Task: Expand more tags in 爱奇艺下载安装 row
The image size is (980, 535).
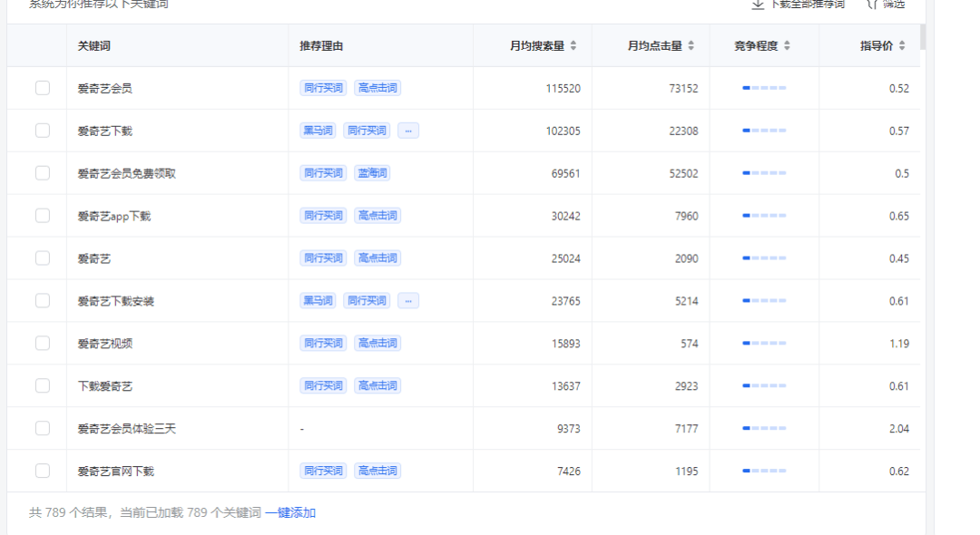Action: pyautogui.click(x=408, y=300)
